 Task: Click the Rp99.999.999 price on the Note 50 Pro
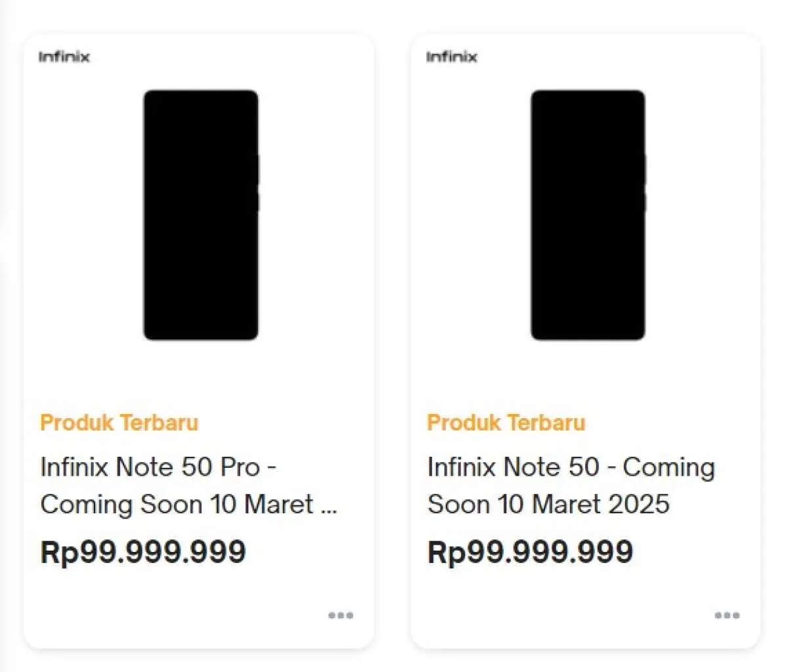[x=143, y=551]
